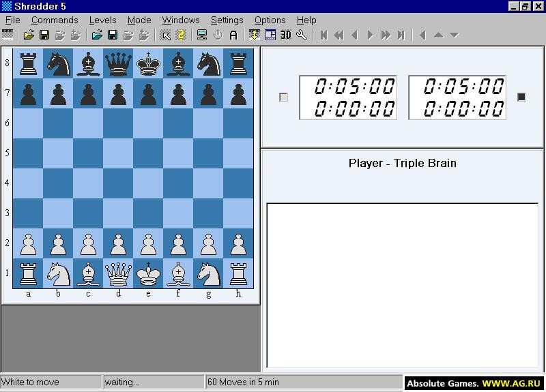Click the computer monitor icon
This screenshot has height=392, width=546.
click(x=202, y=35)
